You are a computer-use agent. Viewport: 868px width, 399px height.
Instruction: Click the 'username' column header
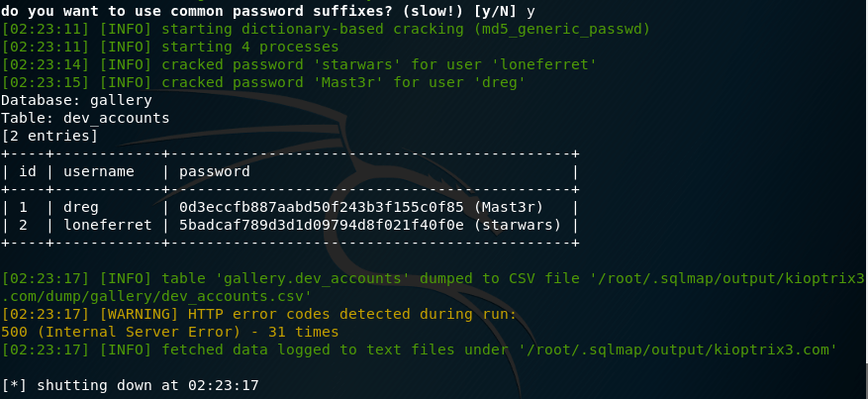(98, 171)
